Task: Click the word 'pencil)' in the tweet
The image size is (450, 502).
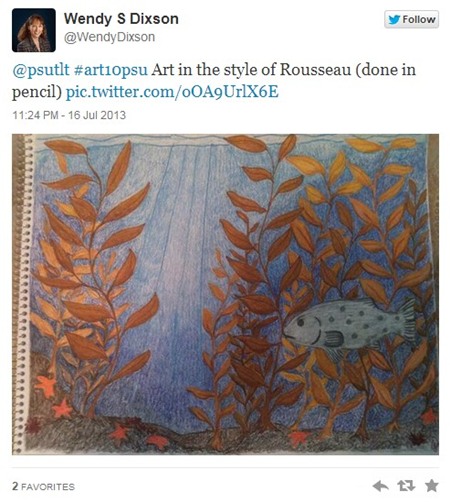Action: click(x=37, y=93)
